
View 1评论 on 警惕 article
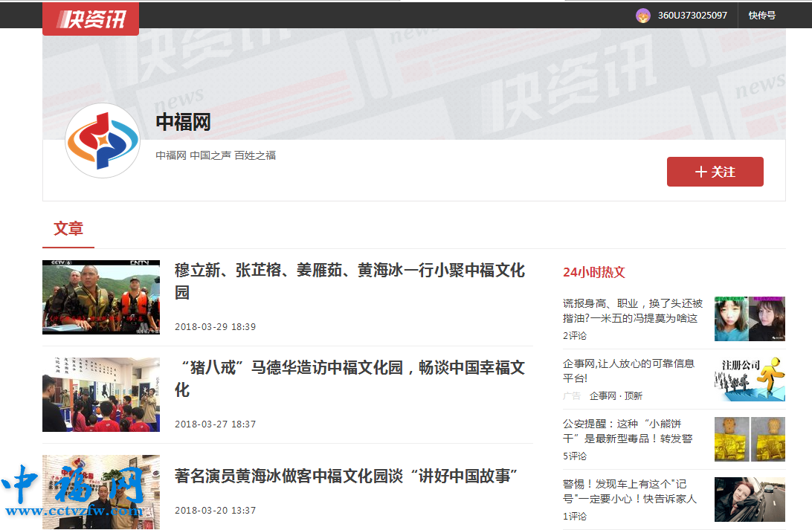575,516
